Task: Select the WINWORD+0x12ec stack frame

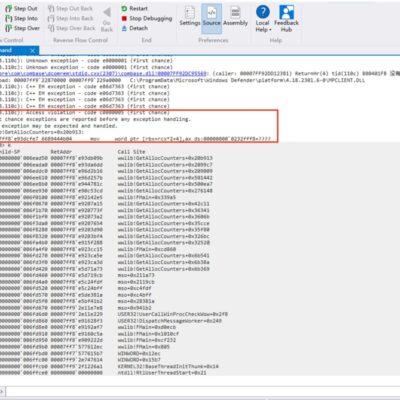Action: pyautogui.click(x=139, y=353)
